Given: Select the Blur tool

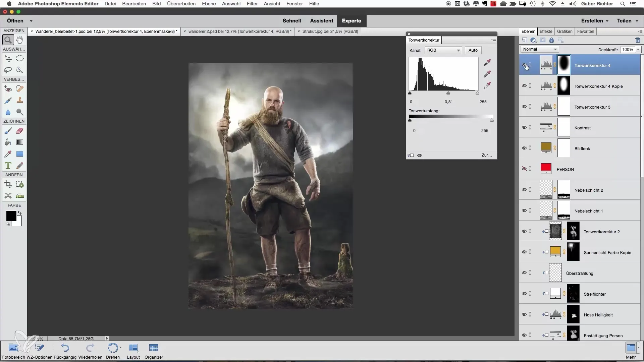Looking at the screenshot, I should point(8,112).
